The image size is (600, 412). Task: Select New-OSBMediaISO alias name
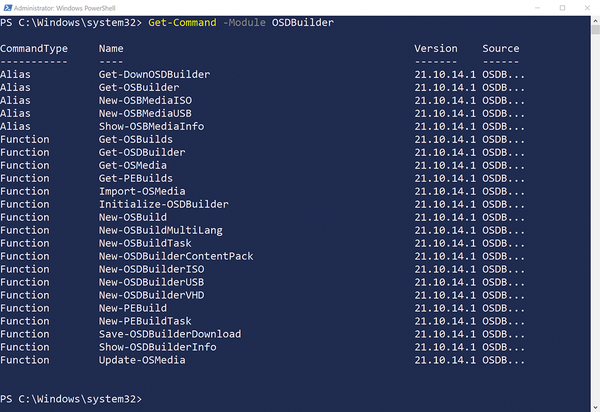pos(145,100)
